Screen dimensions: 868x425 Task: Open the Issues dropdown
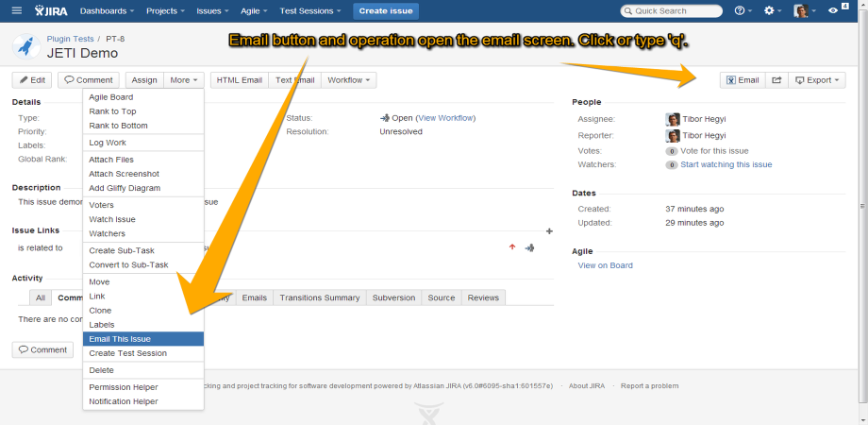click(x=212, y=10)
